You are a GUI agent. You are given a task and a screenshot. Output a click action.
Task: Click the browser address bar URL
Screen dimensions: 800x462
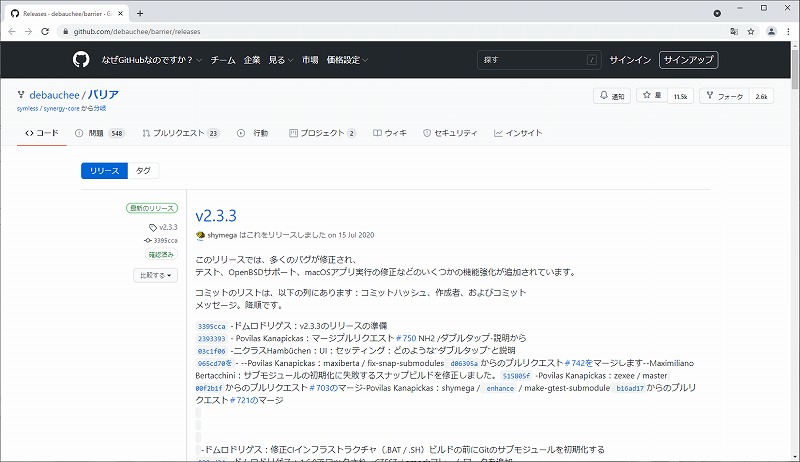point(137,32)
